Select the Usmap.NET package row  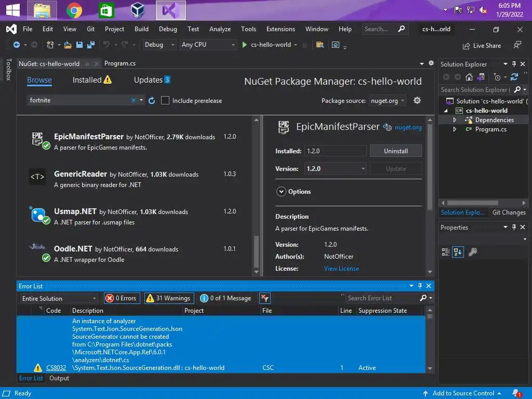coord(135,217)
